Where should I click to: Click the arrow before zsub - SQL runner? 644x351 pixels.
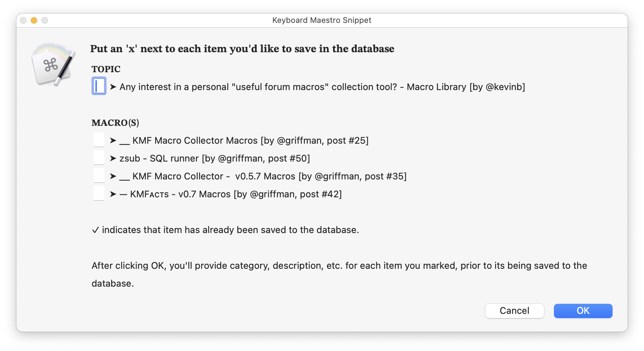point(113,158)
